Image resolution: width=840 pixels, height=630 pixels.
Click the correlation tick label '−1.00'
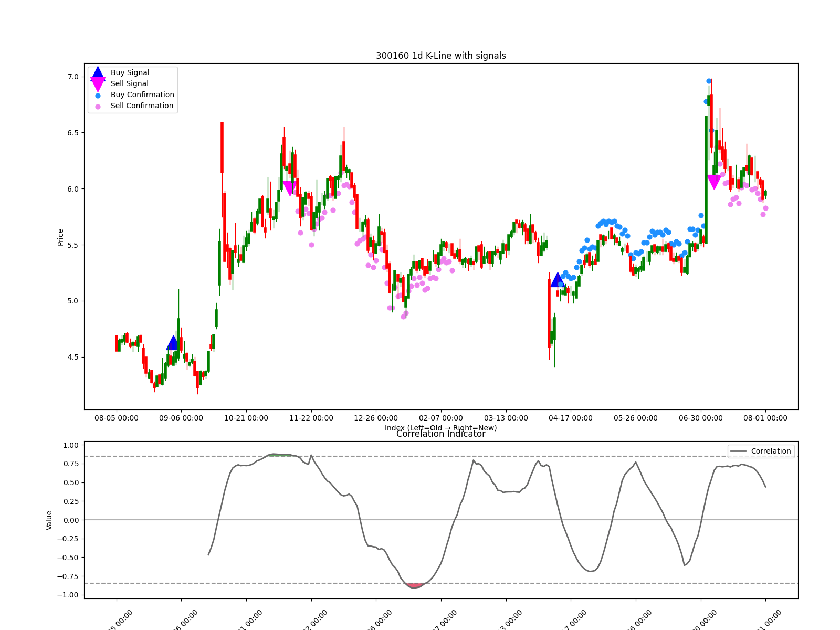click(x=68, y=595)
